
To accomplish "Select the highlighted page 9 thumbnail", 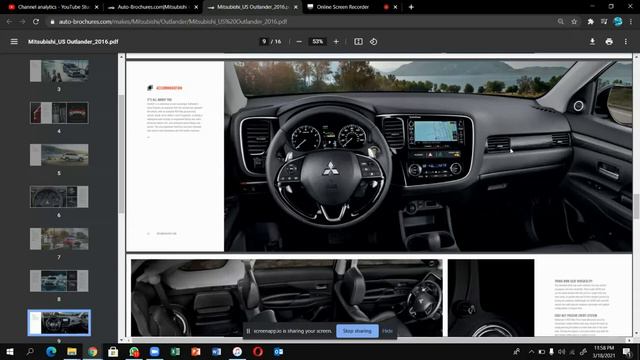I will 59,322.
